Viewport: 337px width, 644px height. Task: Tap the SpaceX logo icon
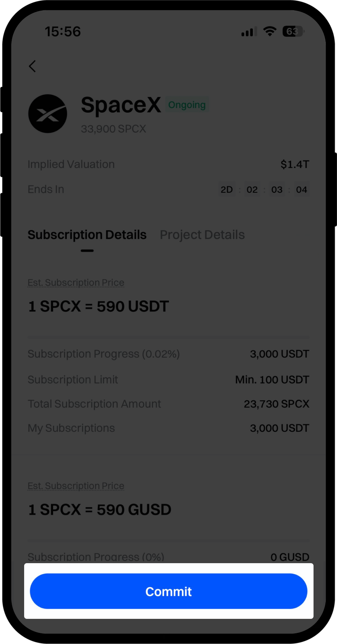(x=48, y=114)
